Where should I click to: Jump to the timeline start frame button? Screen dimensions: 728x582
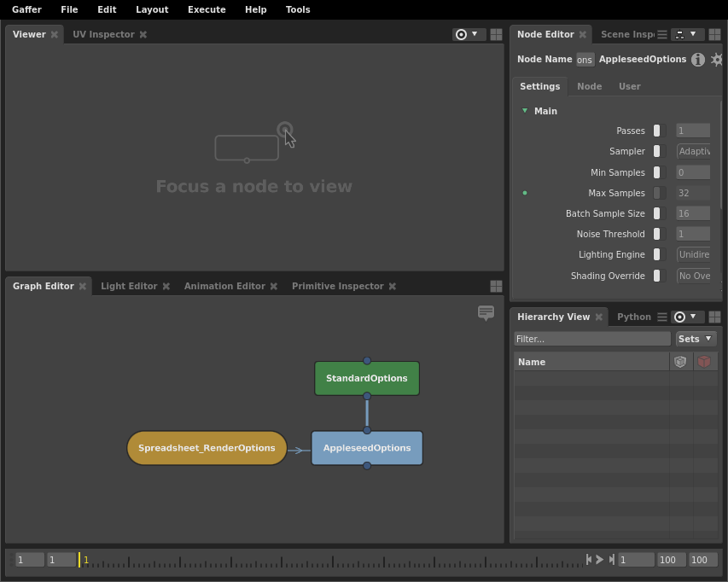point(589,559)
